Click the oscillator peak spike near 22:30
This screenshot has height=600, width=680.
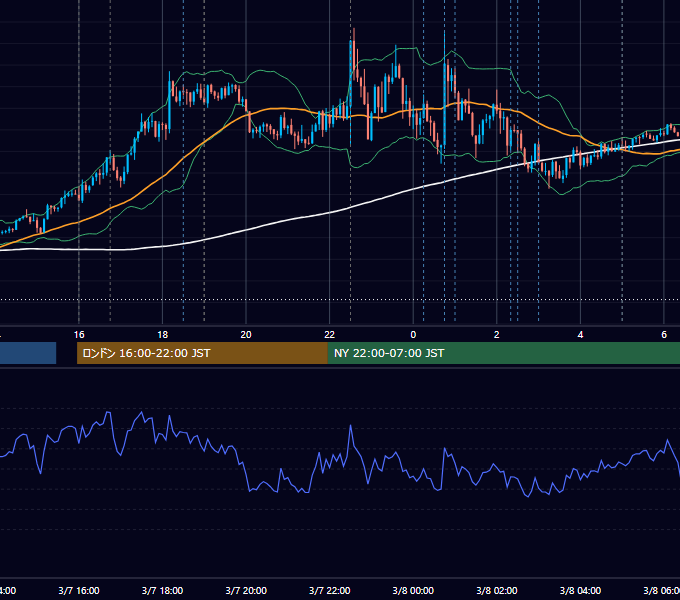(x=350, y=427)
